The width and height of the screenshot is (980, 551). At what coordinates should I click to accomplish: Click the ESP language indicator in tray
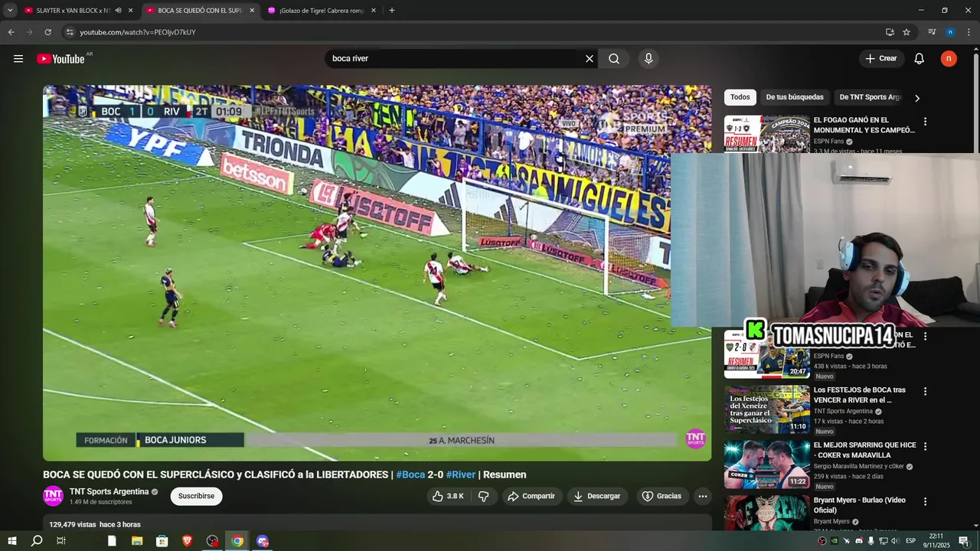[910, 541]
